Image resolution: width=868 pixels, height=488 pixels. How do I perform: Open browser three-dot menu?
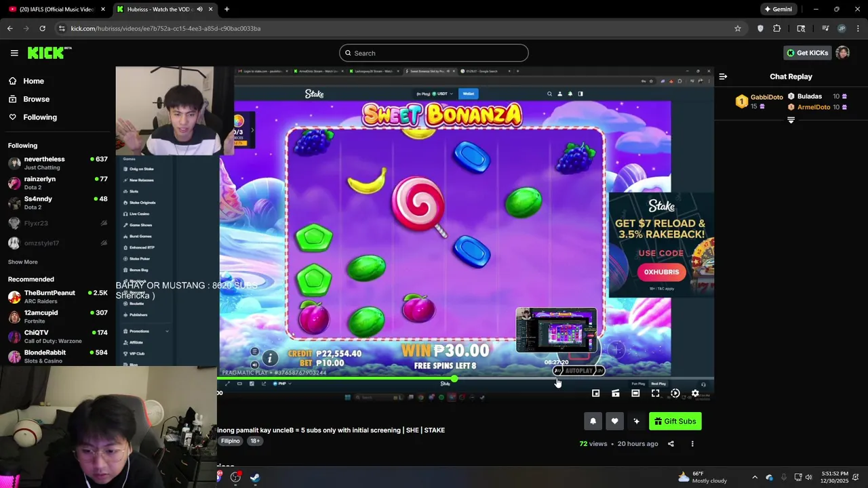click(x=859, y=28)
